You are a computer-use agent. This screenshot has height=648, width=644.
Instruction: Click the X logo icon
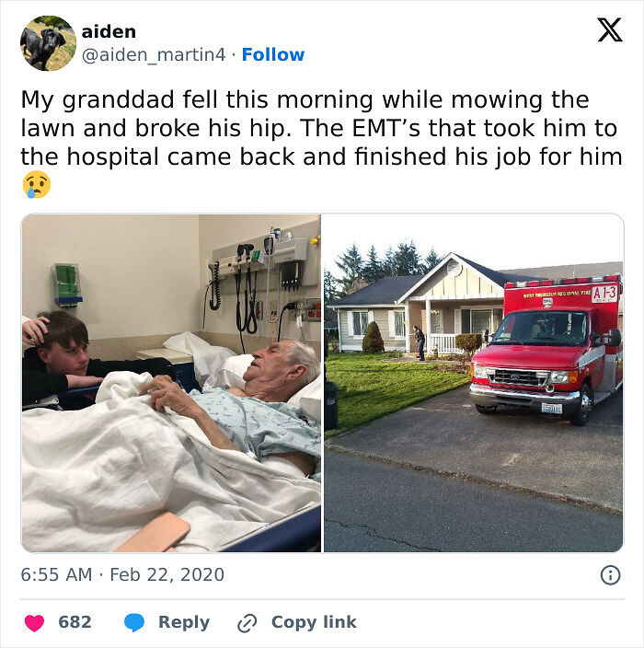coord(610,29)
